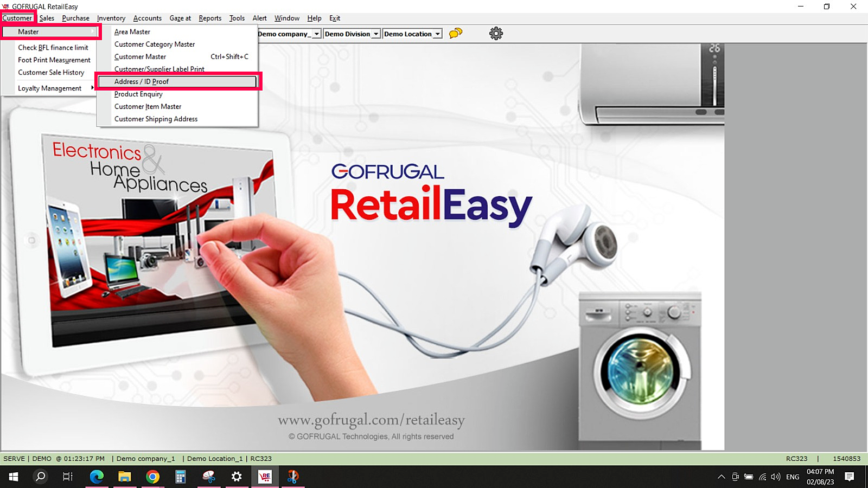Open the Customer menu
Screen dimensions: 868x488
(x=17, y=18)
